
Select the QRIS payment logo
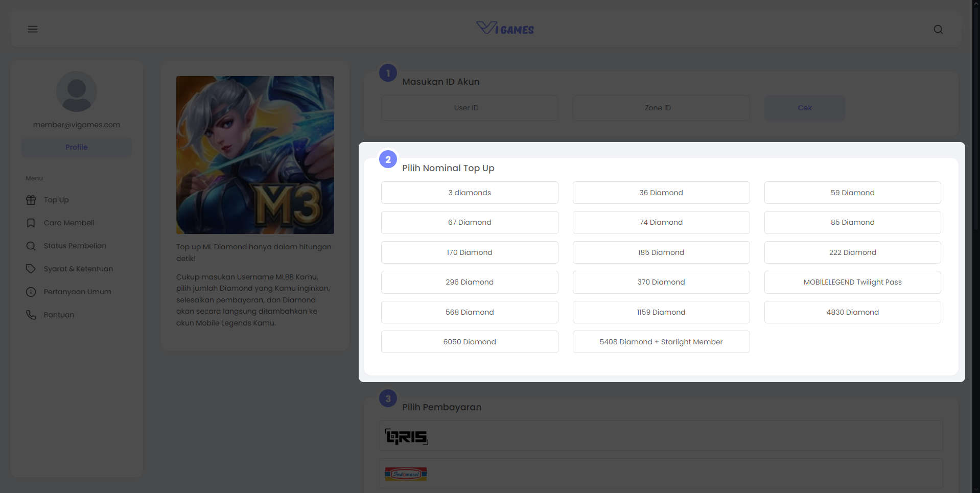407,436
